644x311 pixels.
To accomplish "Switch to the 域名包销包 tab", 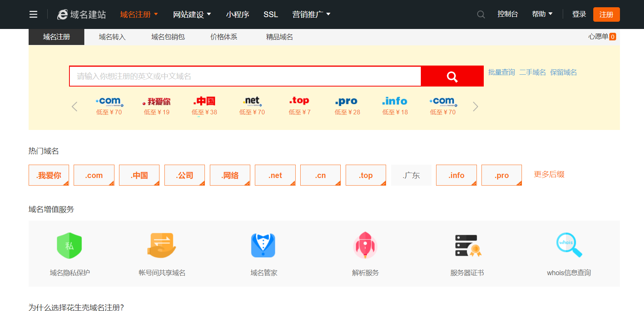I will tap(168, 37).
